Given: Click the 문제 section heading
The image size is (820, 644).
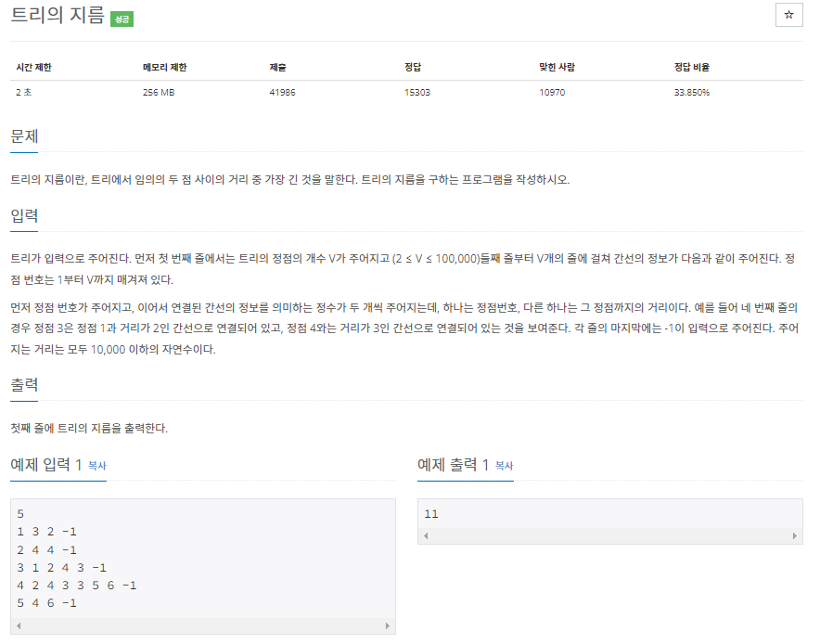Looking at the screenshot, I should pos(24,136).
